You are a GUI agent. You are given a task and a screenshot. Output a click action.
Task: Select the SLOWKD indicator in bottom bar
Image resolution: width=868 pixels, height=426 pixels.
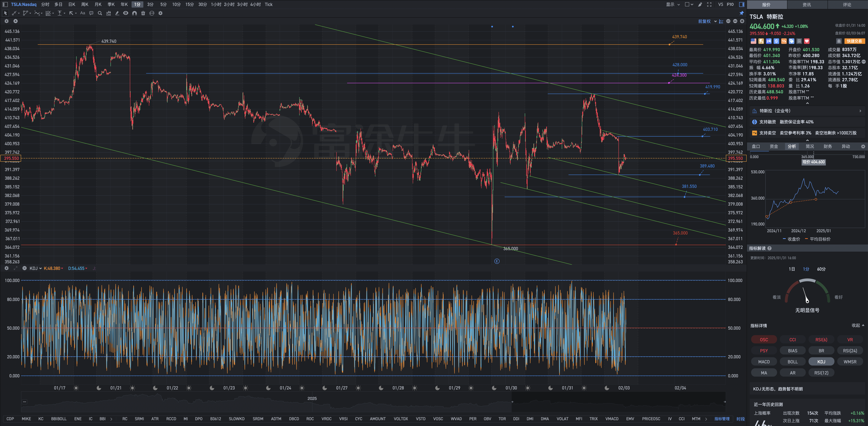click(237, 419)
